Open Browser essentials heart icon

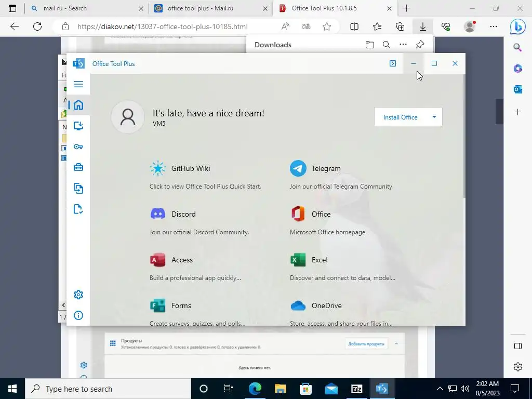(x=446, y=26)
